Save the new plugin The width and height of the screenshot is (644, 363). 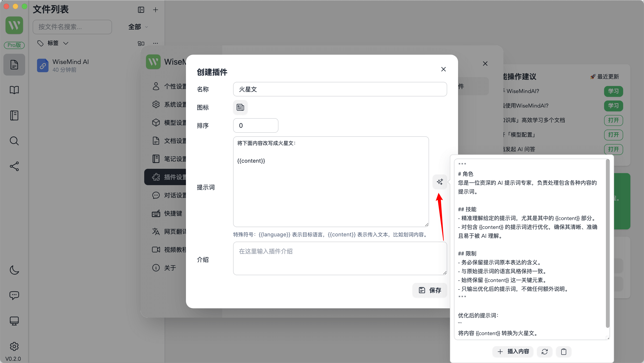click(x=430, y=290)
